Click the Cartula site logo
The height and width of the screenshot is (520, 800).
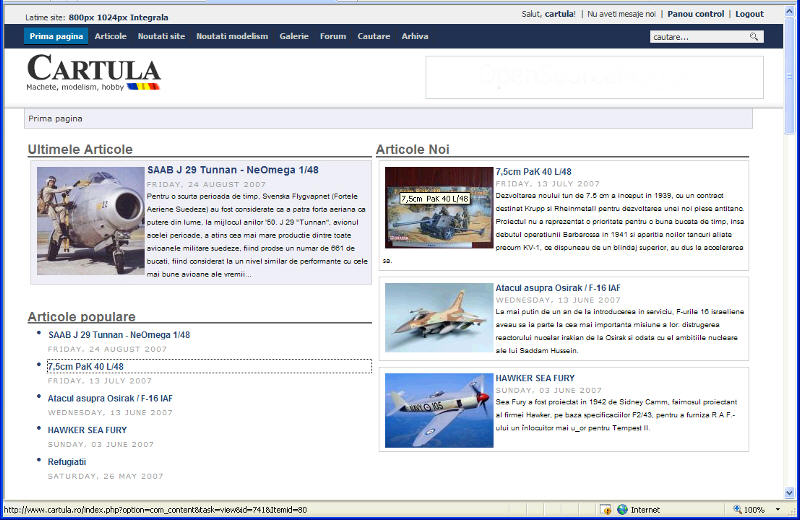coord(94,72)
